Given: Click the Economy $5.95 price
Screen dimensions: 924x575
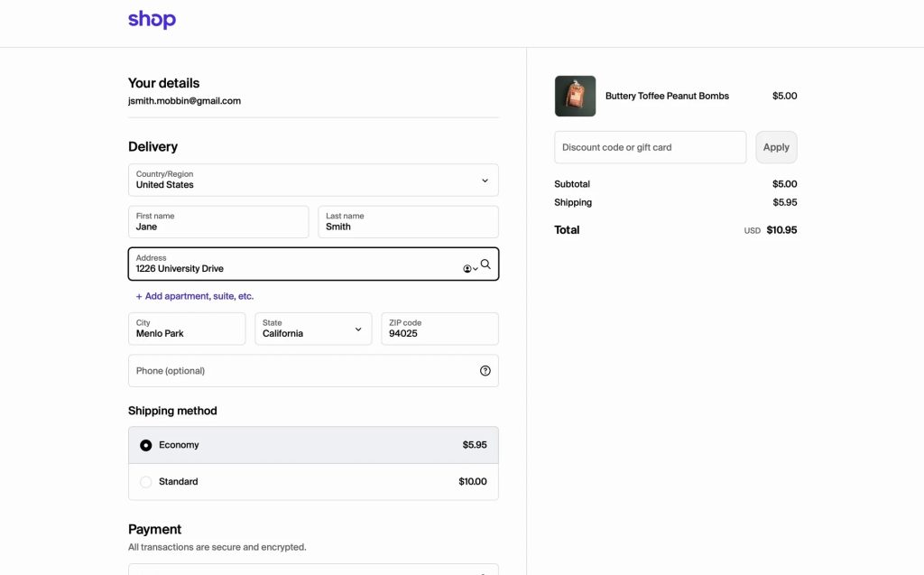Looking at the screenshot, I should [x=475, y=445].
